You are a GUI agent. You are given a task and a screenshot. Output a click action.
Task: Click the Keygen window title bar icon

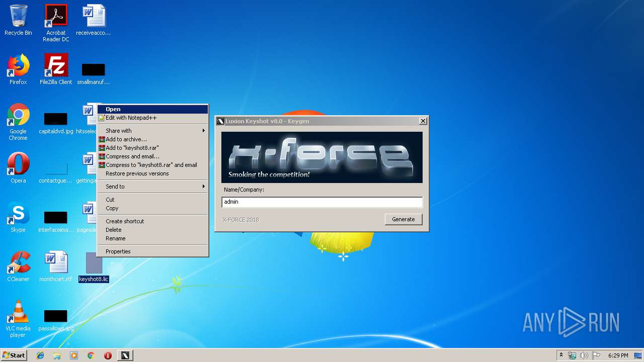[220, 121]
